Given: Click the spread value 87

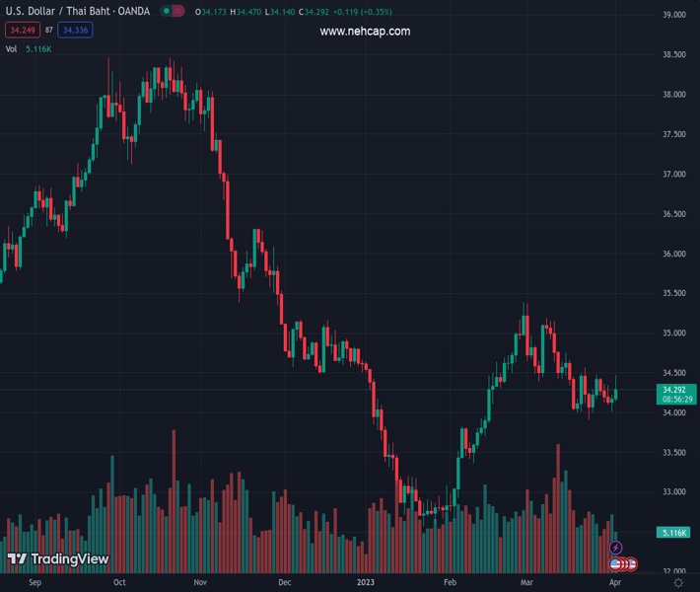Looking at the screenshot, I should pyautogui.click(x=49, y=30).
